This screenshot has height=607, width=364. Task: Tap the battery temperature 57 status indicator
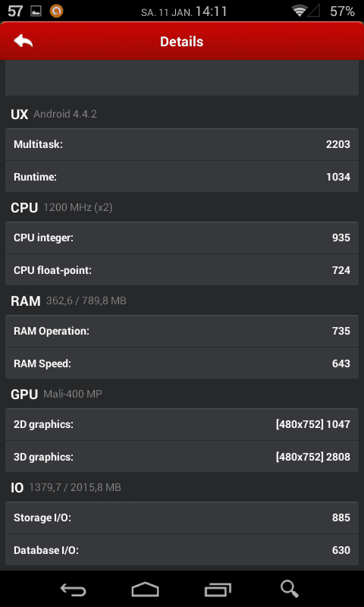15,11
